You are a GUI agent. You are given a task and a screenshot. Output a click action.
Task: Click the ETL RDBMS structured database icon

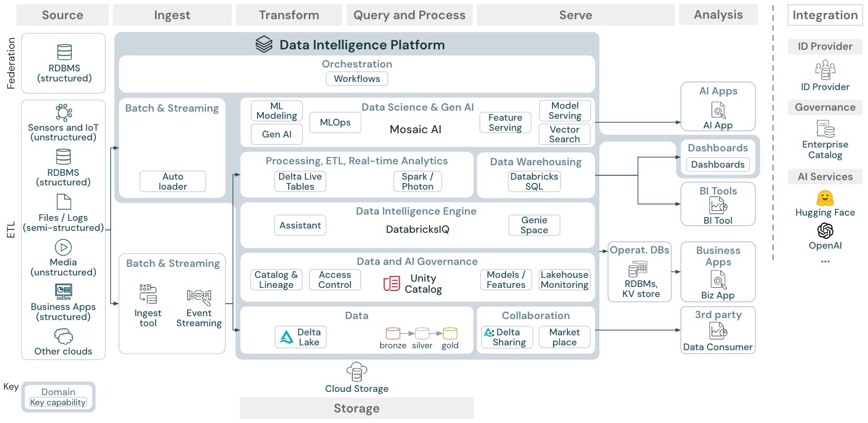click(63, 157)
